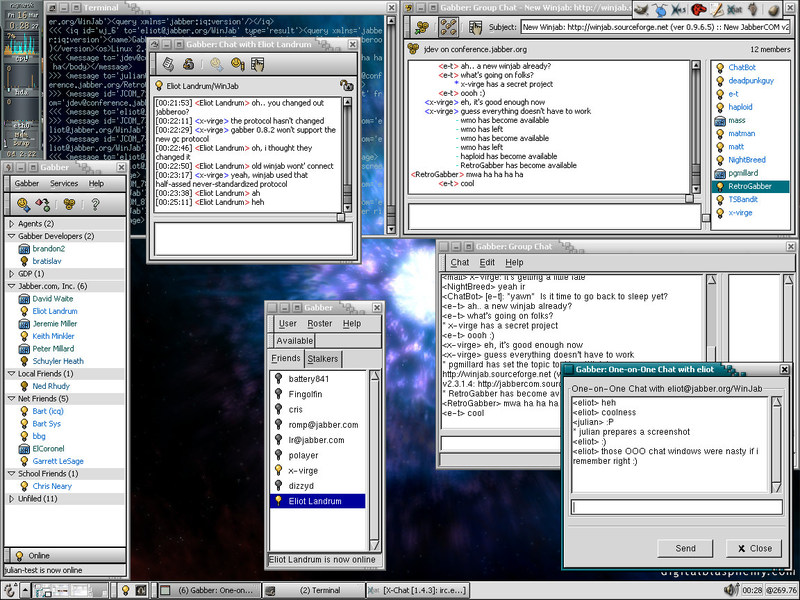Viewport: 800px width, 600px height.
Task: Click the red diamond and green circle toolbar icon
Action: pos(43,205)
